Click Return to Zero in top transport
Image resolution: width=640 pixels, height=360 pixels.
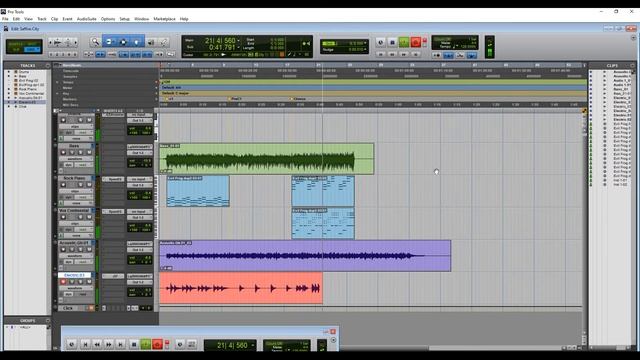click(380, 54)
